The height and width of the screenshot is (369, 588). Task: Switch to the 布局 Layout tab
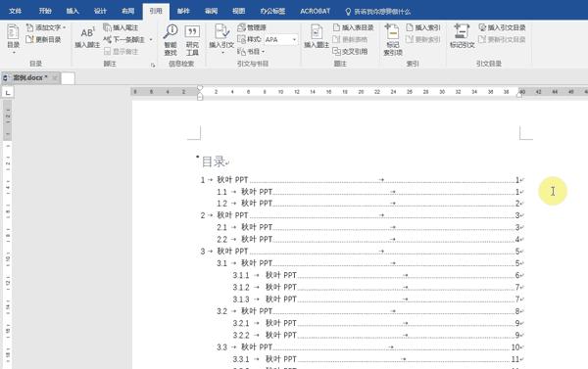pos(127,11)
